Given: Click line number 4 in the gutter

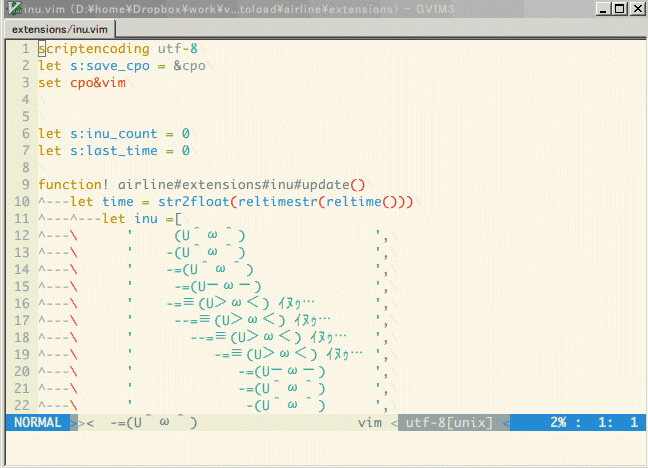Looking at the screenshot, I should (x=26, y=100).
